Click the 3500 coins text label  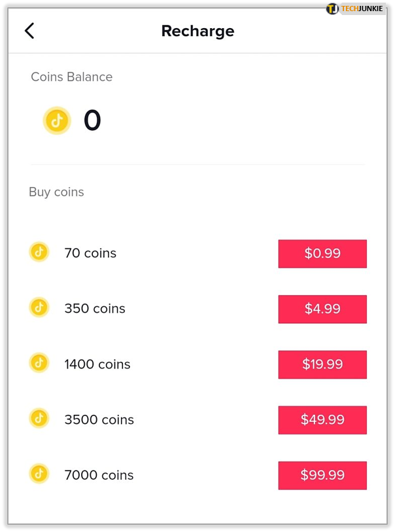98,419
